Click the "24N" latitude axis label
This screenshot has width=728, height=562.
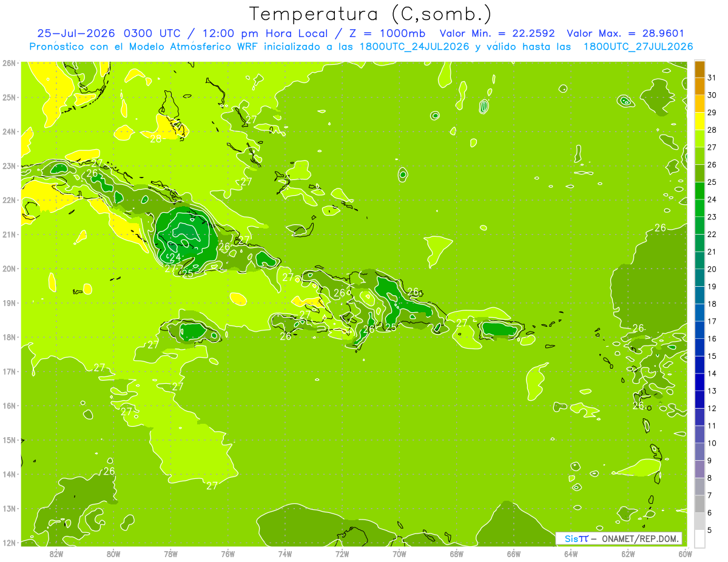tap(8, 132)
